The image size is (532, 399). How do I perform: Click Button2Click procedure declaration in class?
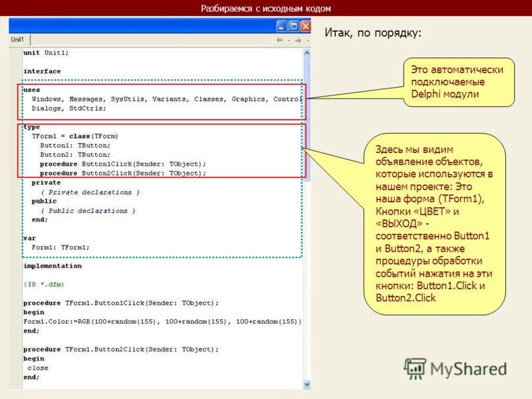click(x=123, y=174)
